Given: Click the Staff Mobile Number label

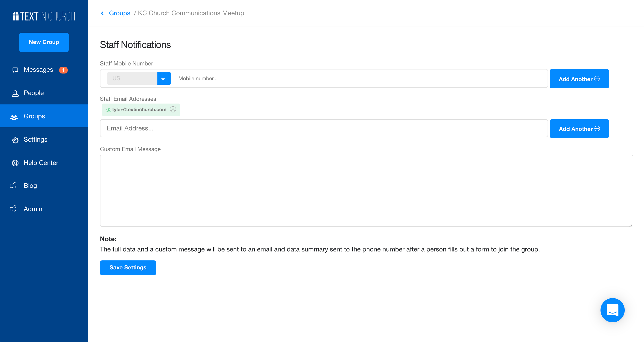Looking at the screenshot, I should (126, 63).
